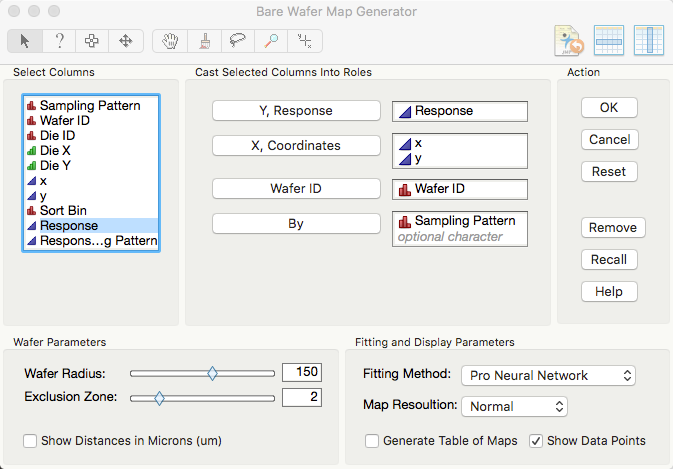The height and width of the screenshot is (469, 673).
Task: Open the Map Resolution dropdown
Action: [x=514, y=406]
